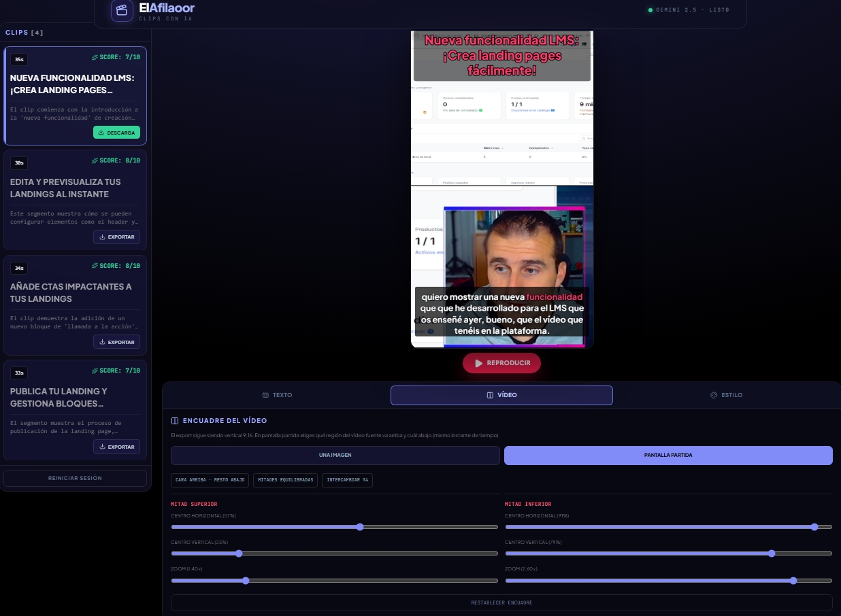Click the sparkle score icon on the 34s clip
This screenshot has width=841, height=616.
coord(95,266)
